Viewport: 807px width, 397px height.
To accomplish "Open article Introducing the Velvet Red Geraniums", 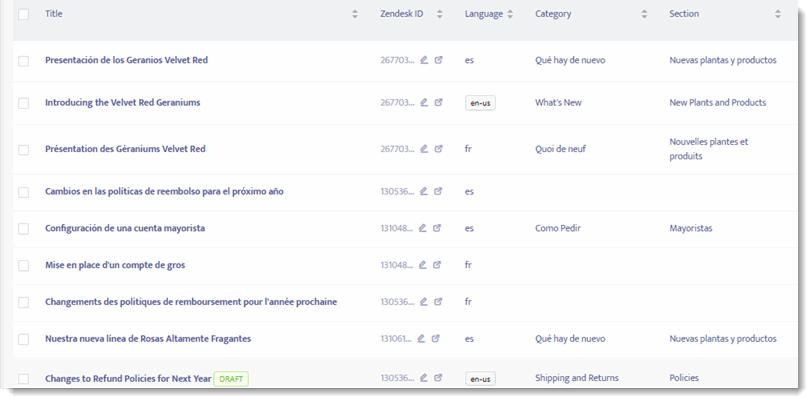I will tap(122, 102).
